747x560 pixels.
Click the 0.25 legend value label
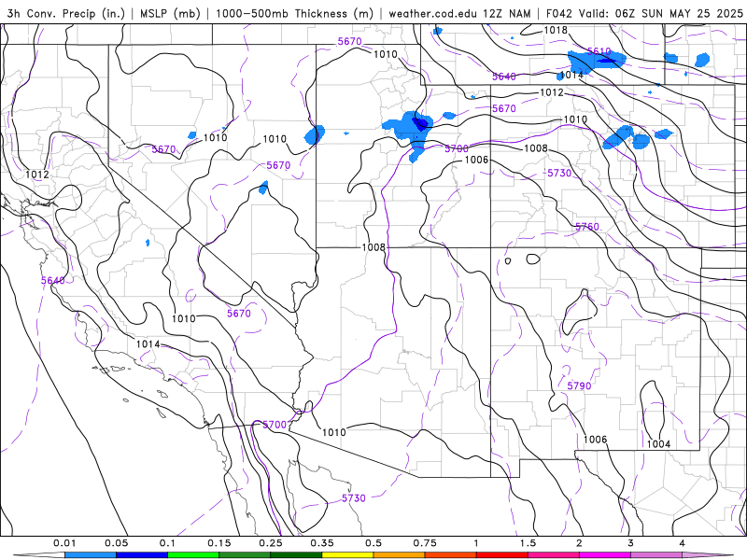(271, 543)
